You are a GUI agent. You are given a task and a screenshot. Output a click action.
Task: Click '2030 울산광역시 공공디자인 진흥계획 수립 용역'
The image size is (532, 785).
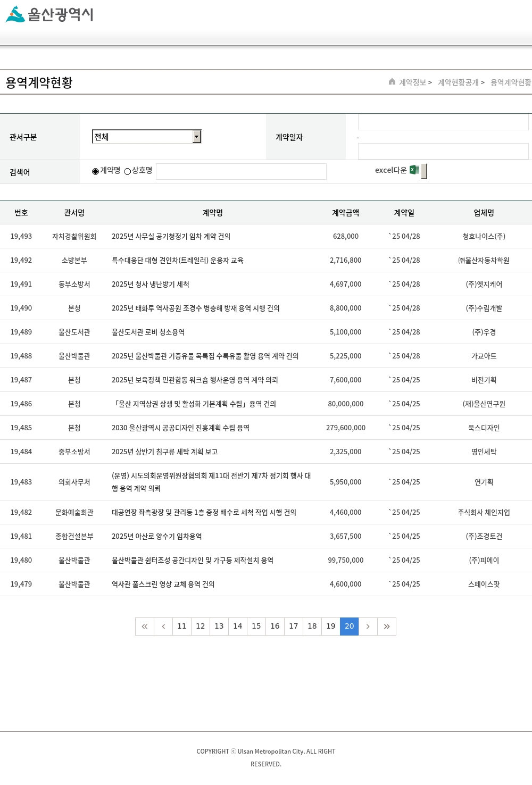point(180,428)
